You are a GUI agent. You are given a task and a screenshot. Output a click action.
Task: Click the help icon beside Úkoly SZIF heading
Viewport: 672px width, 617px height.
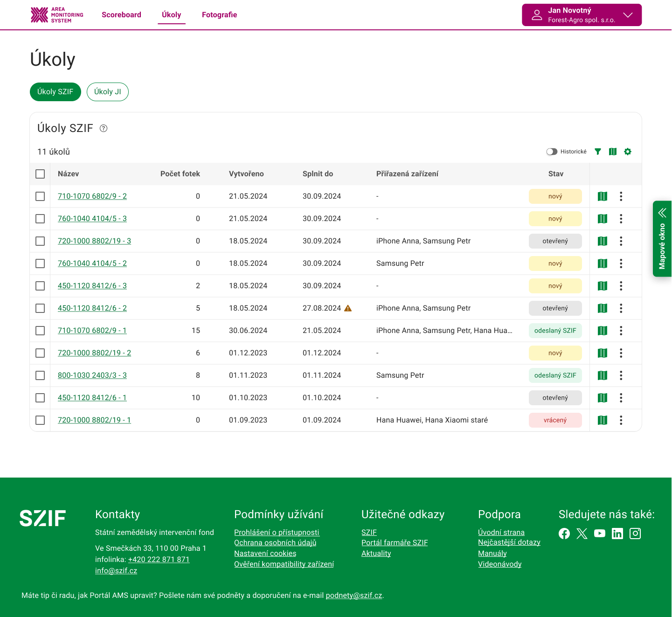(x=104, y=129)
